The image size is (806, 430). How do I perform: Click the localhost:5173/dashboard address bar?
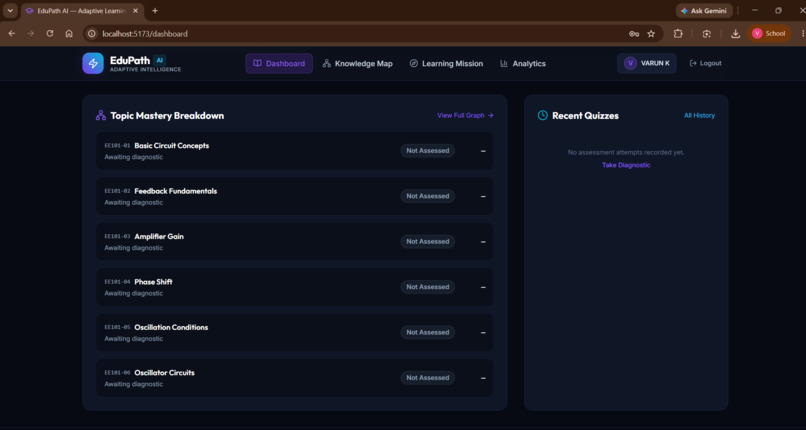click(373, 34)
